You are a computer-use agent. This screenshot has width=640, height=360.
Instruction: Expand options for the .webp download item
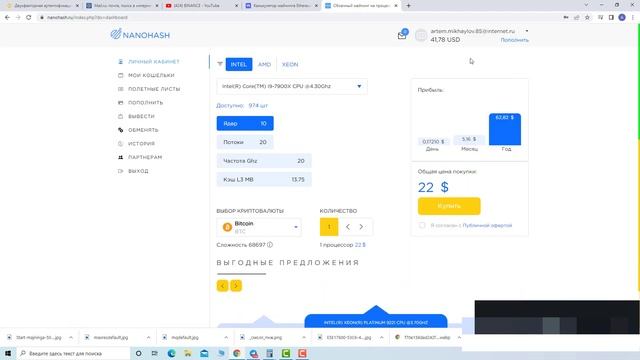click(x=459, y=338)
